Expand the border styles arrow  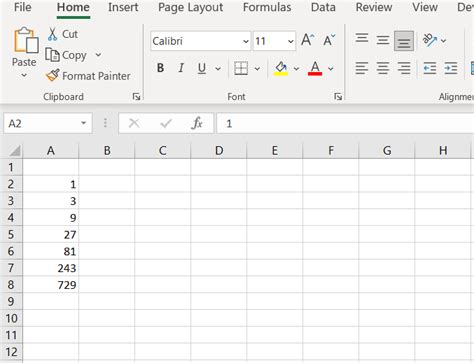click(x=257, y=69)
